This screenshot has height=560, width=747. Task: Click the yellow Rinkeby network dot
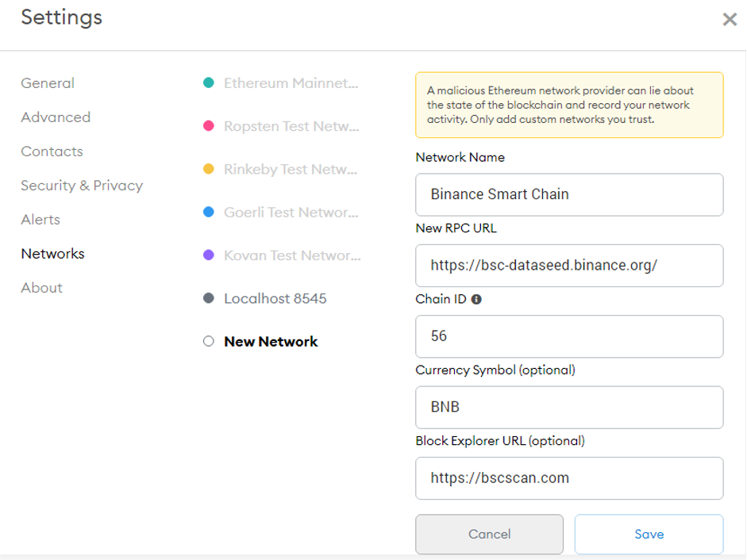point(209,169)
